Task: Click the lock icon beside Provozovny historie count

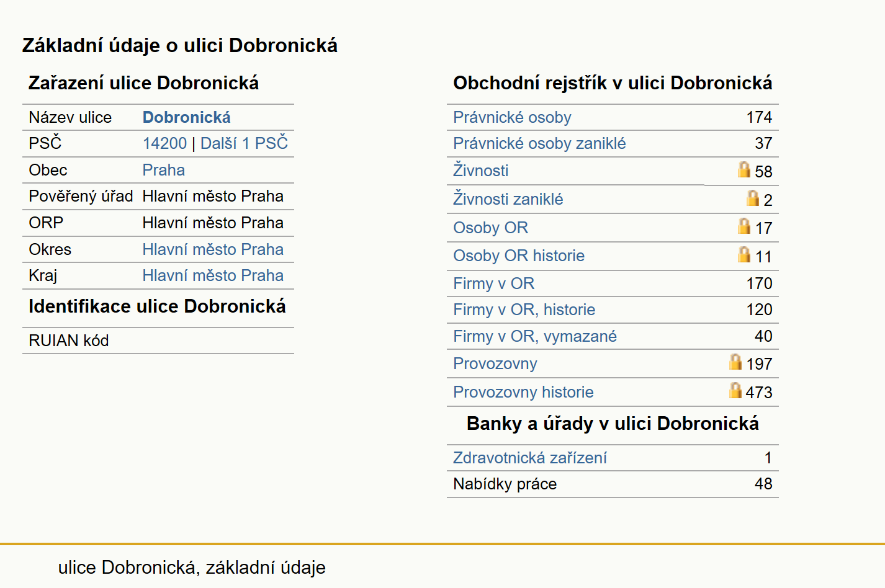Action: tap(735, 390)
